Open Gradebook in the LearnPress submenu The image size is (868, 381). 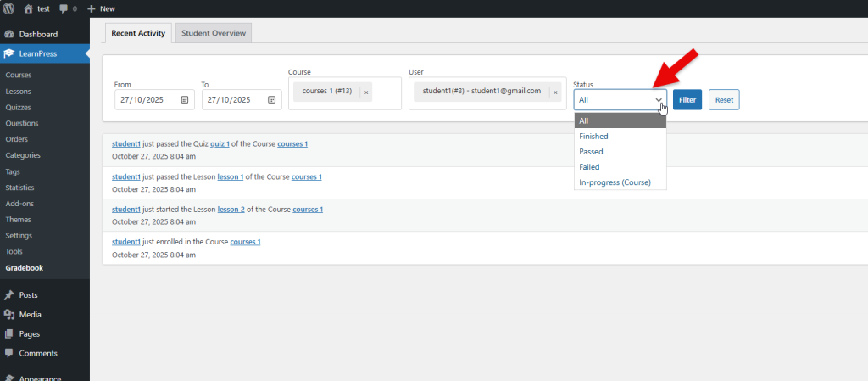pyautogui.click(x=24, y=268)
